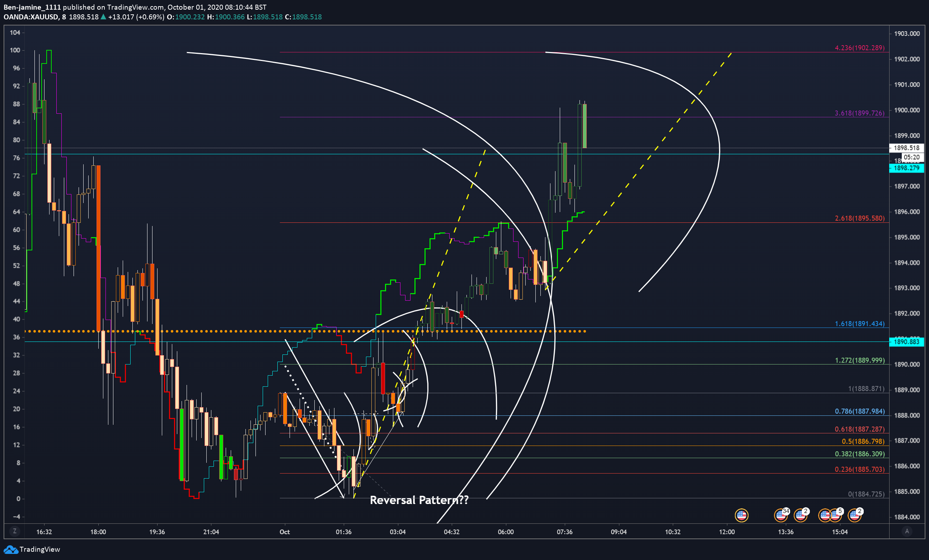Open the US economic event flag with badge 34
The width and height of the screenshot is (929, 560).
click(780, 515)
